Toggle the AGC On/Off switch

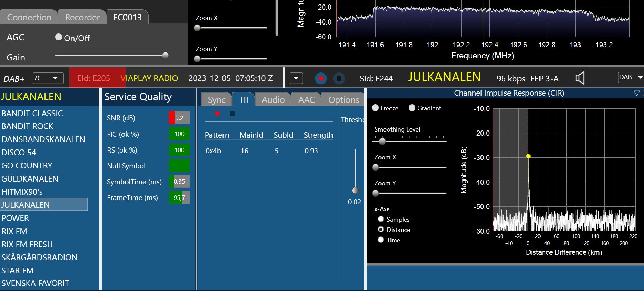tap(59, 37)
